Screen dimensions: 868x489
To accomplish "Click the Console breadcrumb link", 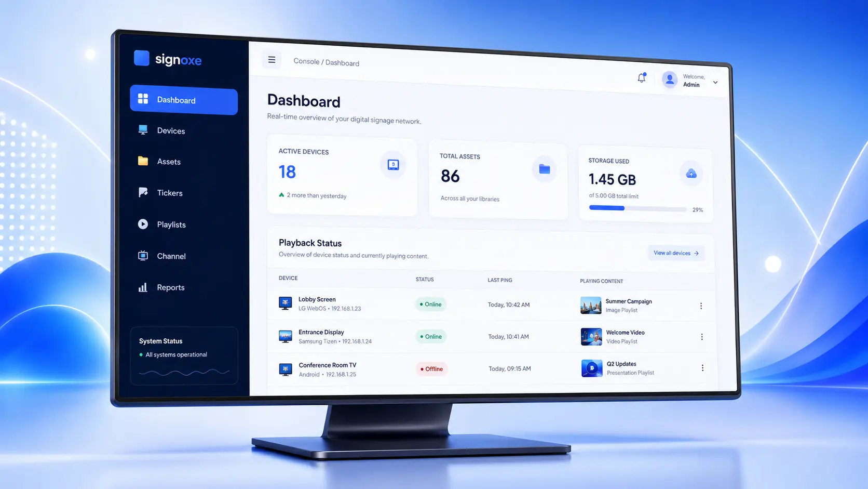I will point(306,61).
